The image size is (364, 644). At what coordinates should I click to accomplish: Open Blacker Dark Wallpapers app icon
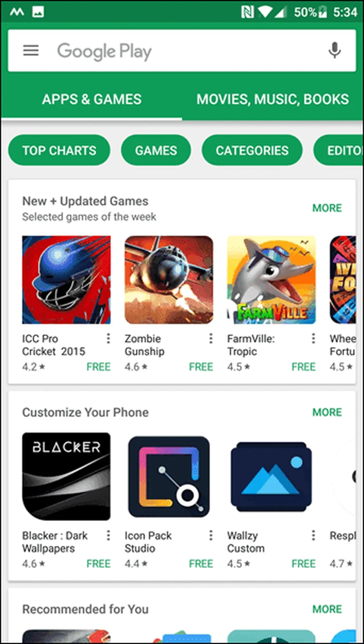tap(66, 476)
